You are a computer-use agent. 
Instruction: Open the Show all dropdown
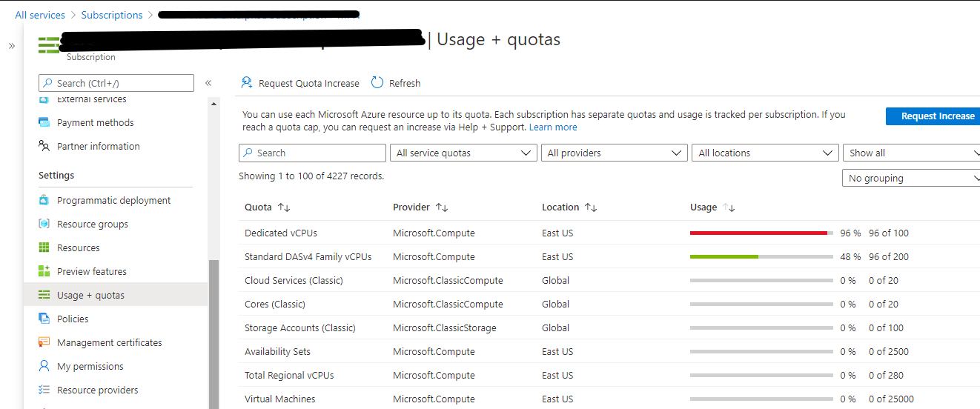[912, 153]
